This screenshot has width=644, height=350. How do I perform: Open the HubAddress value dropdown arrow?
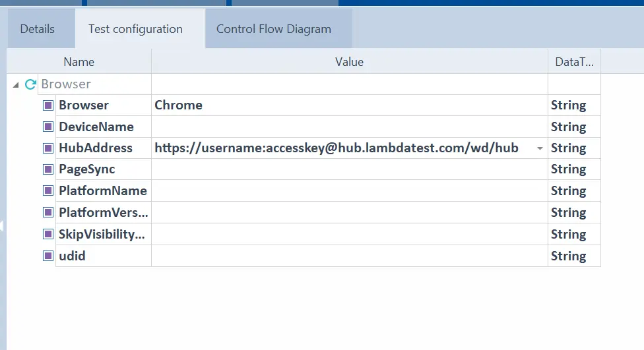[x=540, y=149]
